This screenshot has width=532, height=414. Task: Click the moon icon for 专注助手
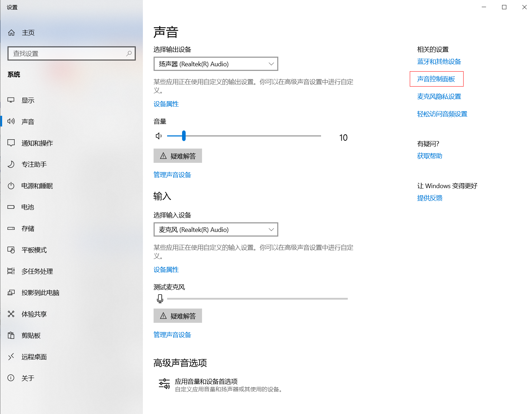(11, 164)
